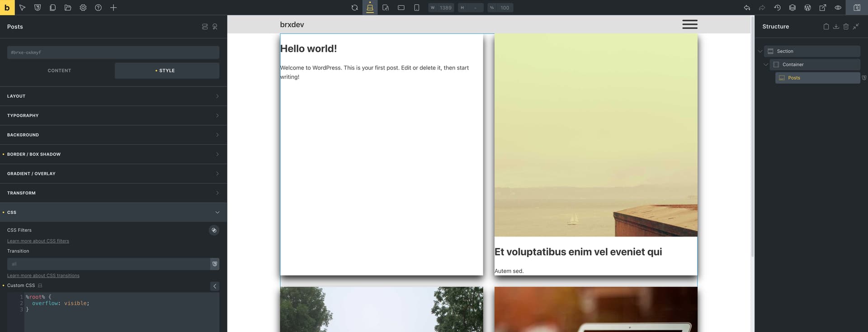The image size is (868, 332).
Task: Switch to the STYLE tab
Action: (x=167, y=71)
